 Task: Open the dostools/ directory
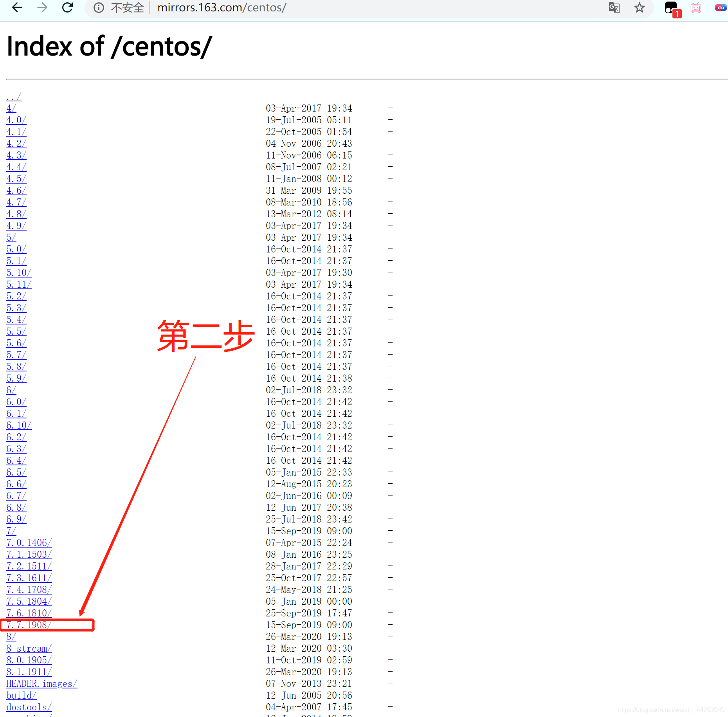pos(29,707)
